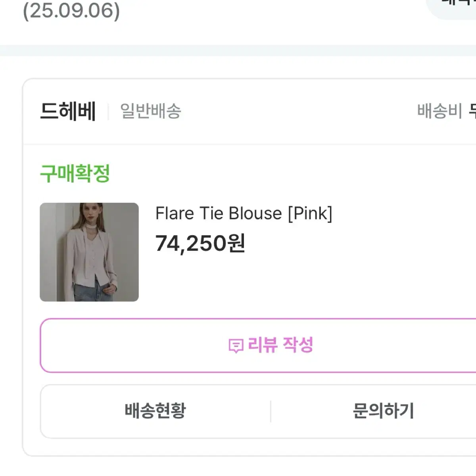The image size is (476, 476).
Task: Tap the Flare Tie Blouse product thumbnail
Action: [x=89, y=252]
